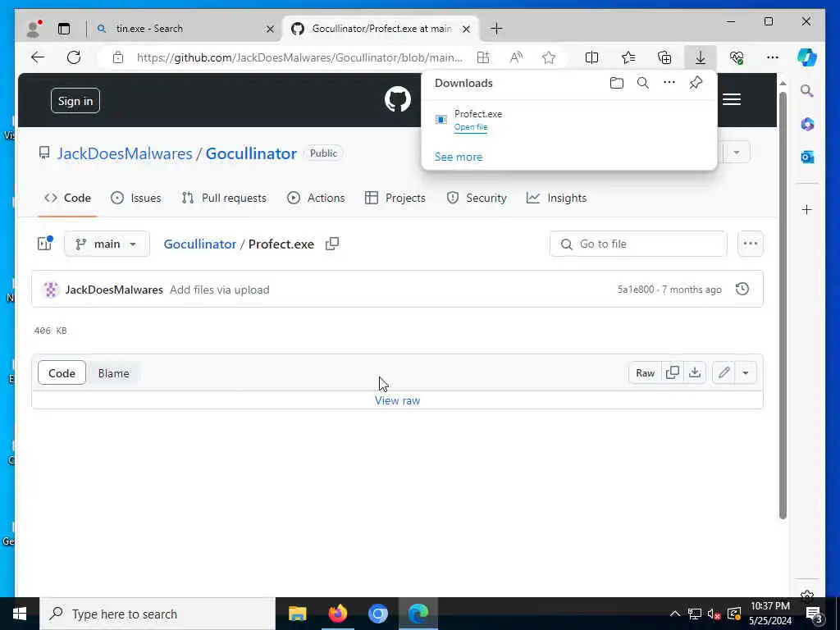Open the Insights tab

tap(557, 199)
